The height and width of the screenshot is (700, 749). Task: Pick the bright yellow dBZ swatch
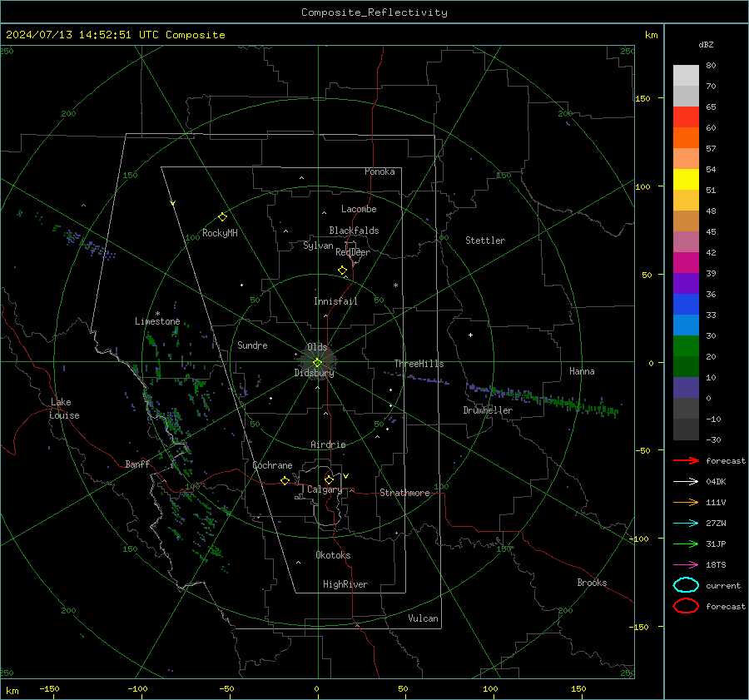686,179
